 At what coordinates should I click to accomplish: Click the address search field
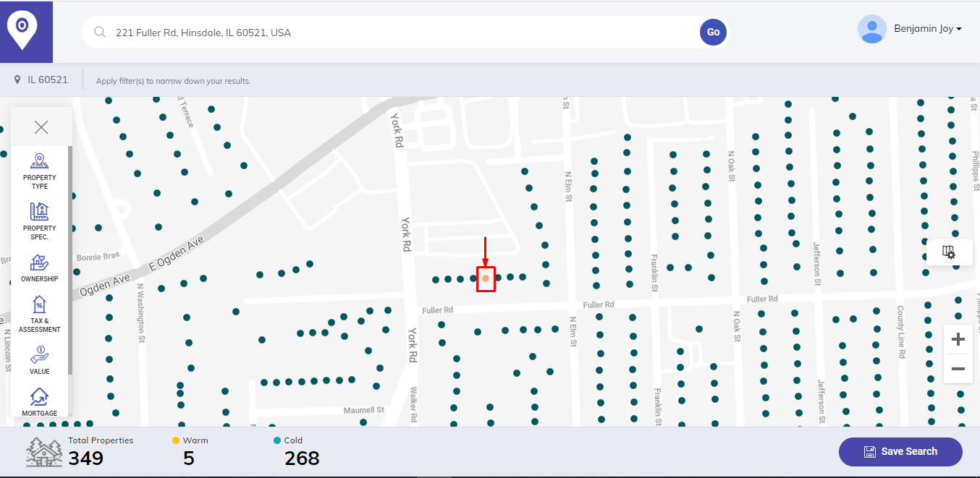(x=398, y=33)
